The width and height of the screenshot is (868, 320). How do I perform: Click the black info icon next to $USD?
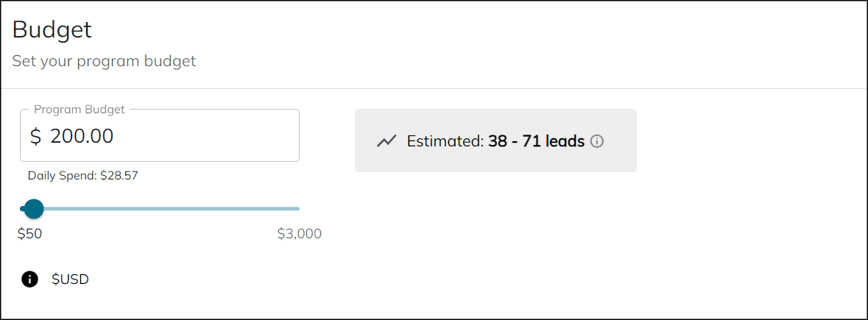click(30, 280)
